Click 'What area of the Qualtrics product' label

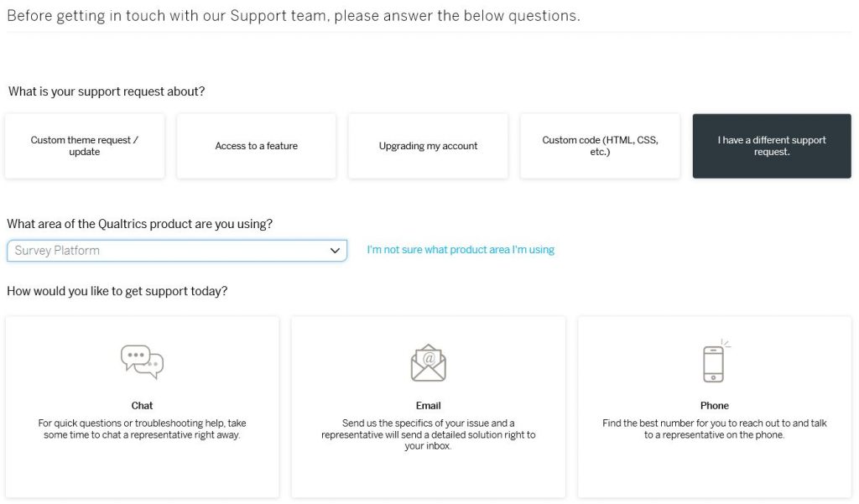[140, 224]
